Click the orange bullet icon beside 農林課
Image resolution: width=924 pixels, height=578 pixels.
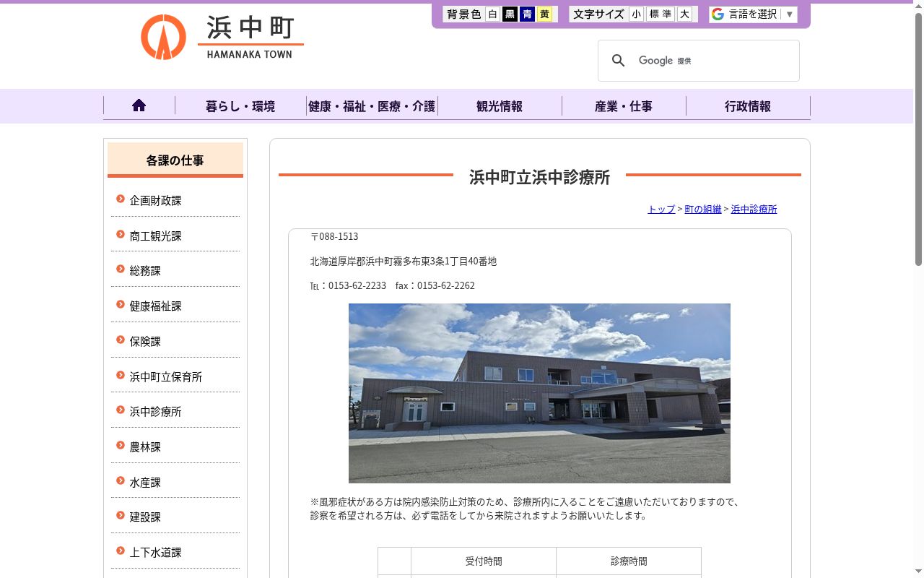click(121, 446)
